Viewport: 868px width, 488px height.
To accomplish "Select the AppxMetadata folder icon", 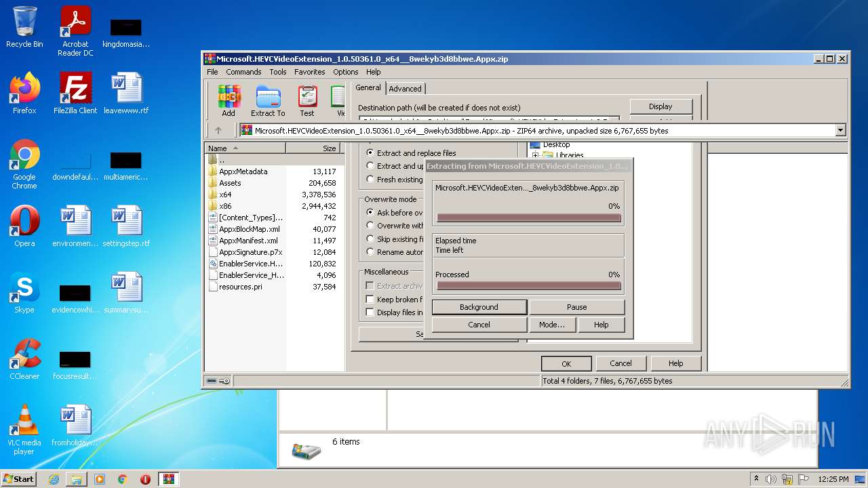I will (x=213, y=171).
